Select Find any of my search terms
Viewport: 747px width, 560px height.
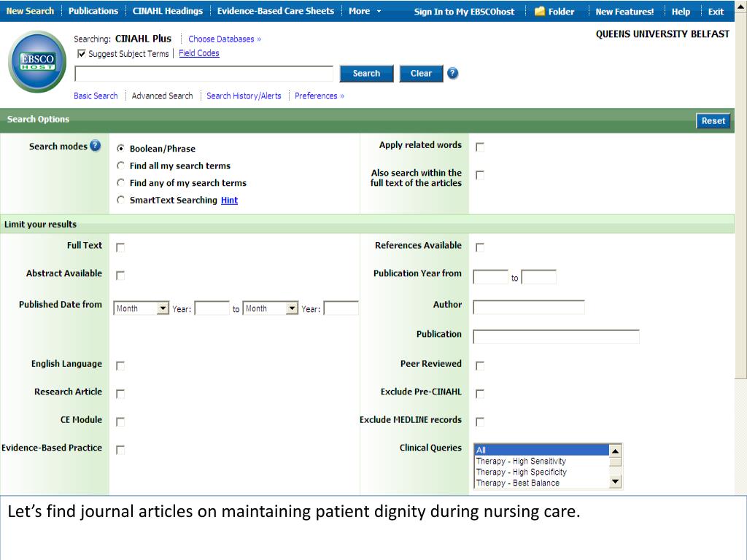pos(120,183)
